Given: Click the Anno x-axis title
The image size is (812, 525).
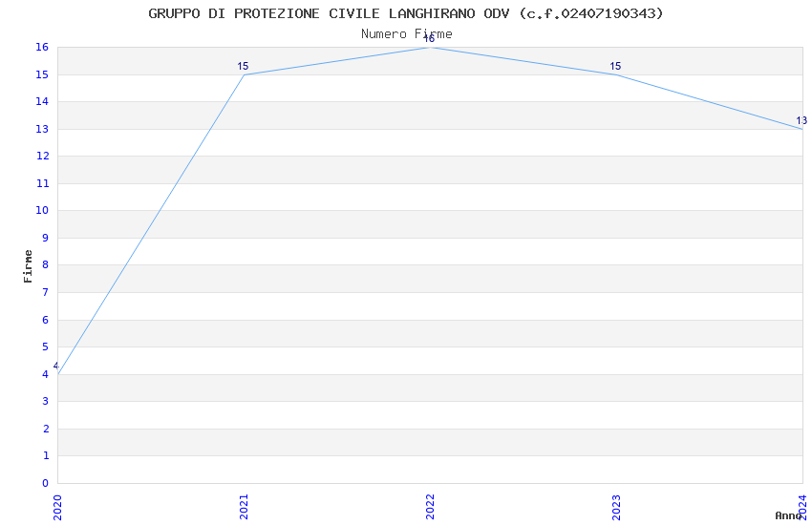Looking at the screenshot, I should pyautogui.click(x=788, y=515).
